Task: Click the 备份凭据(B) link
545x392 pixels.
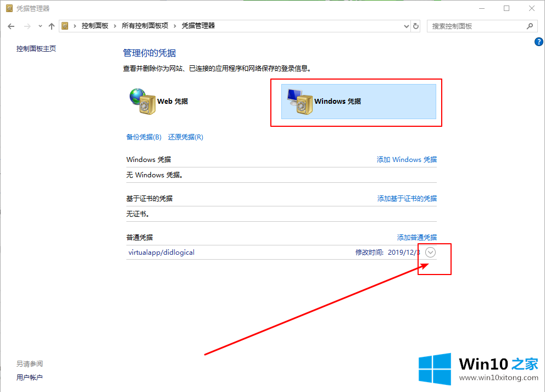Action: [144, 137]
